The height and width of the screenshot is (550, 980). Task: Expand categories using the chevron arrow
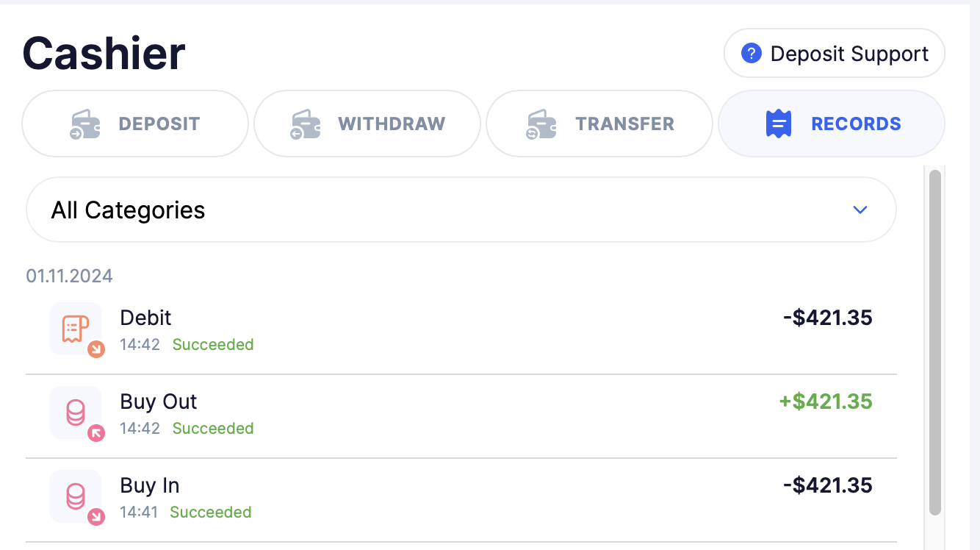[x=860, y=210]
